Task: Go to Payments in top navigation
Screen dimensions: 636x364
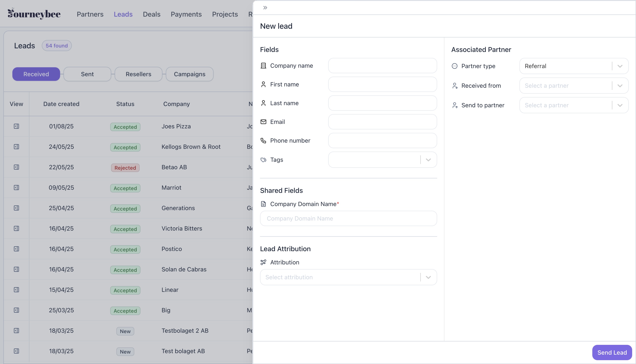Action: click(x=186, y=14)
